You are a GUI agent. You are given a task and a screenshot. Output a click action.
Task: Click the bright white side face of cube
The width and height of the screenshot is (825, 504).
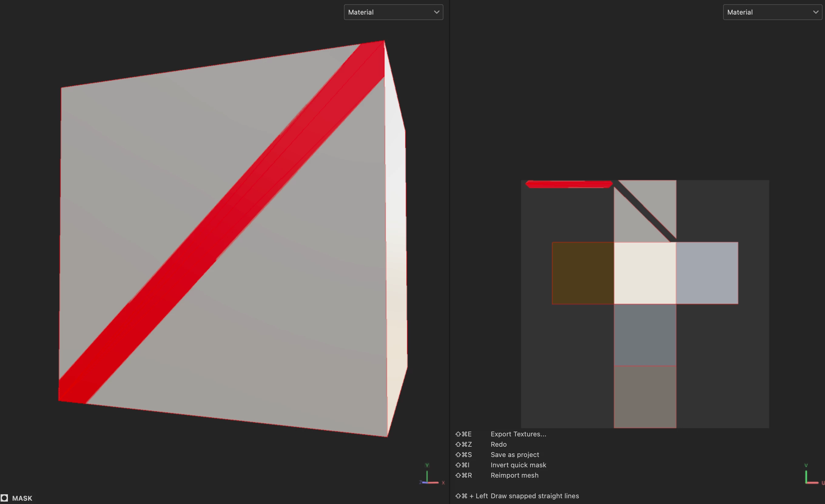[x=396, y=234]
